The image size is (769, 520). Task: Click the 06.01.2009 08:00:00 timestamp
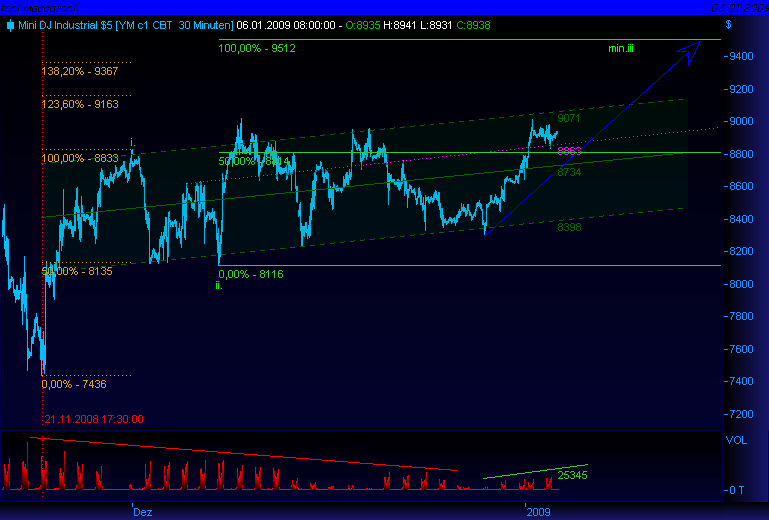[x=286, y=26]
